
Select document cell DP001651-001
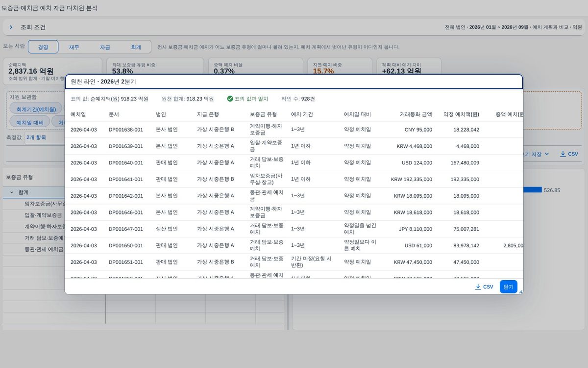click(x=126, y=263)
